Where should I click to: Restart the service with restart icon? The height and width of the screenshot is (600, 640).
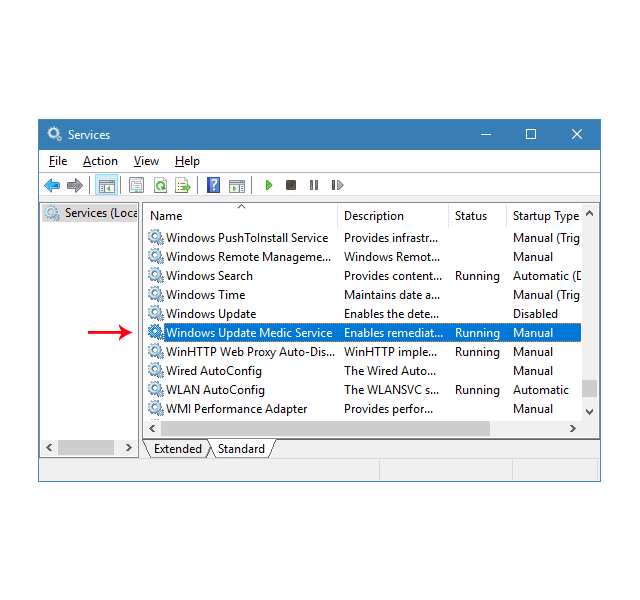click(337, 185)
